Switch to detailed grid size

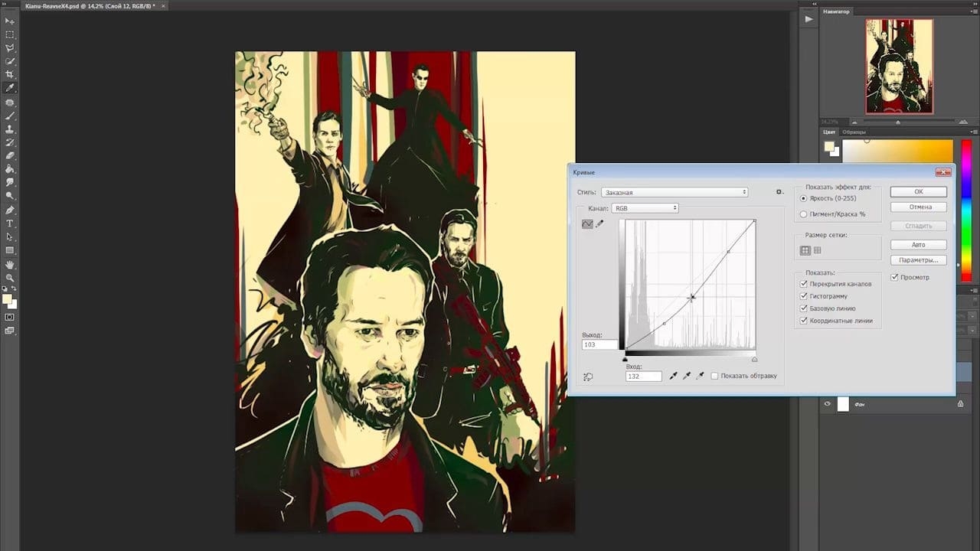pyautogui.click(x=817, y=250)
